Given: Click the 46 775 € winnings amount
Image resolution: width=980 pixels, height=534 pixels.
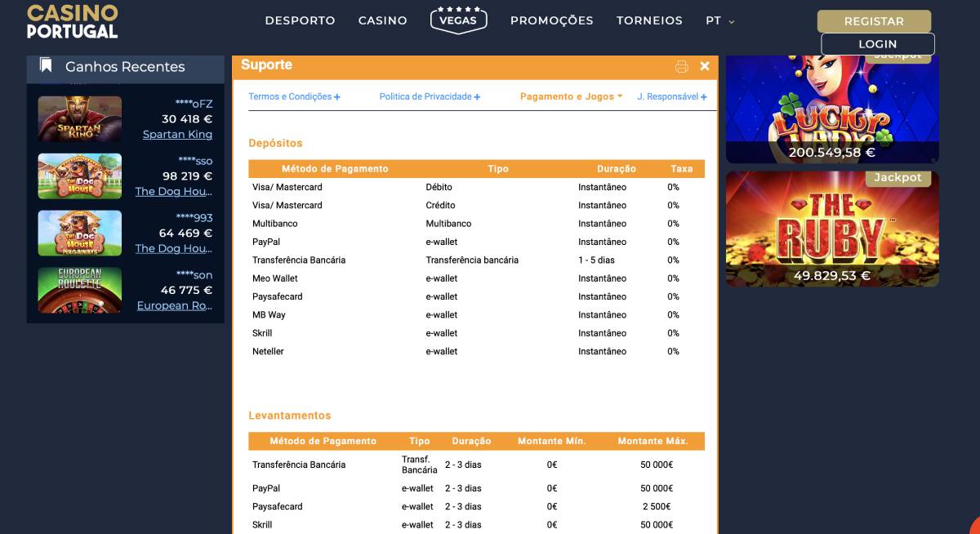Looking at the screenshot, I should 187,291.
